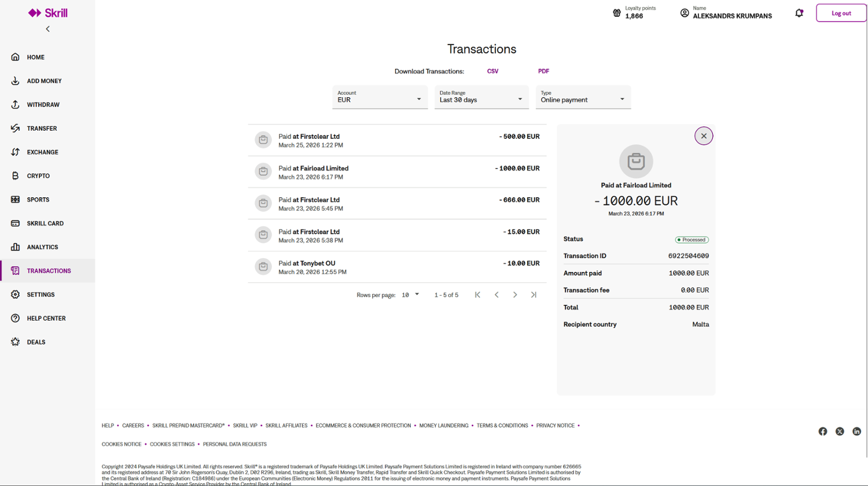The width and height of the screenshot is (868, 486).
Task: Open the Date Range dropdown
Action: (481, 97)
